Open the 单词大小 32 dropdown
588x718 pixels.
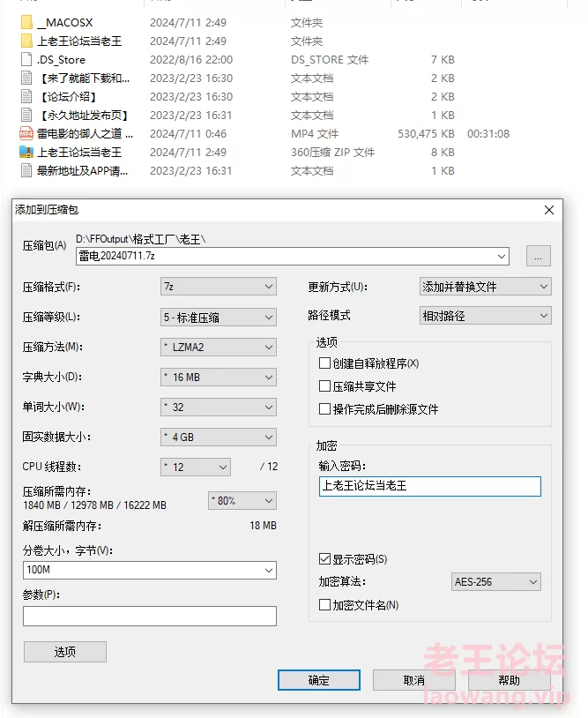coord(219,408)
